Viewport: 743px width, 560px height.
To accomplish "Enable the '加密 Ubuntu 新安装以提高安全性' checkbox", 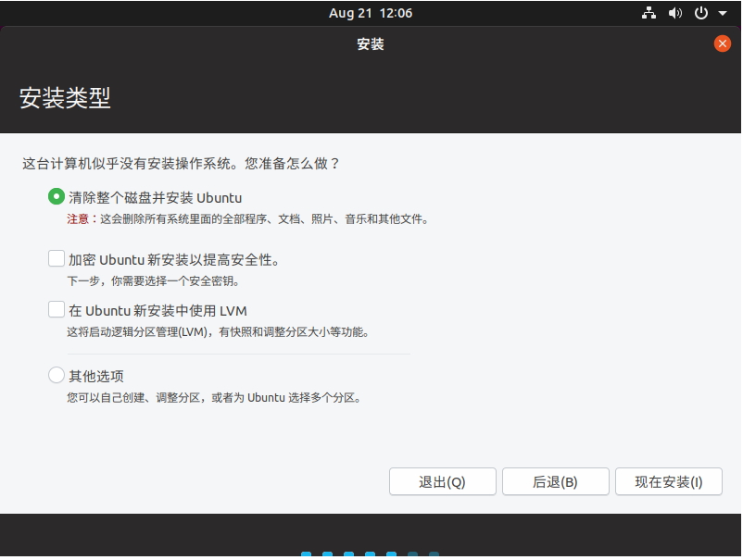I will [x=57, y=258].
